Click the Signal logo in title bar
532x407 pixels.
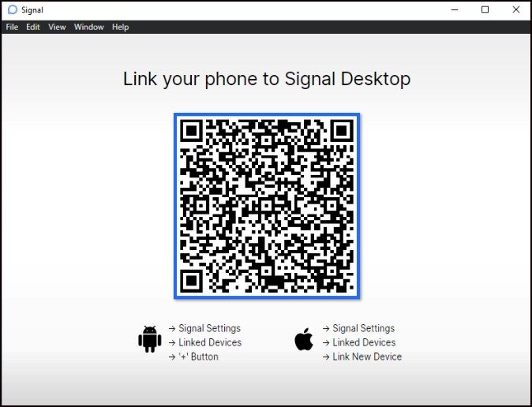12,10
